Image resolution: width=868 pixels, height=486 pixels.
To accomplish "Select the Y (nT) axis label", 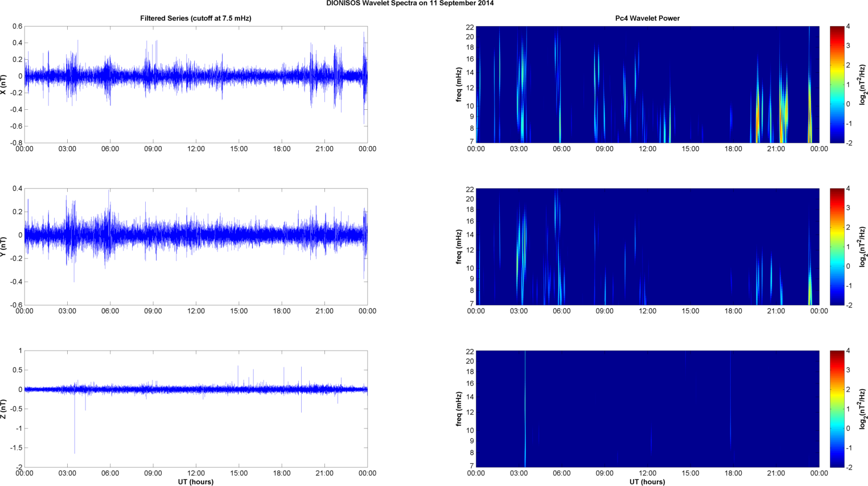I will [x=4, y=246].
